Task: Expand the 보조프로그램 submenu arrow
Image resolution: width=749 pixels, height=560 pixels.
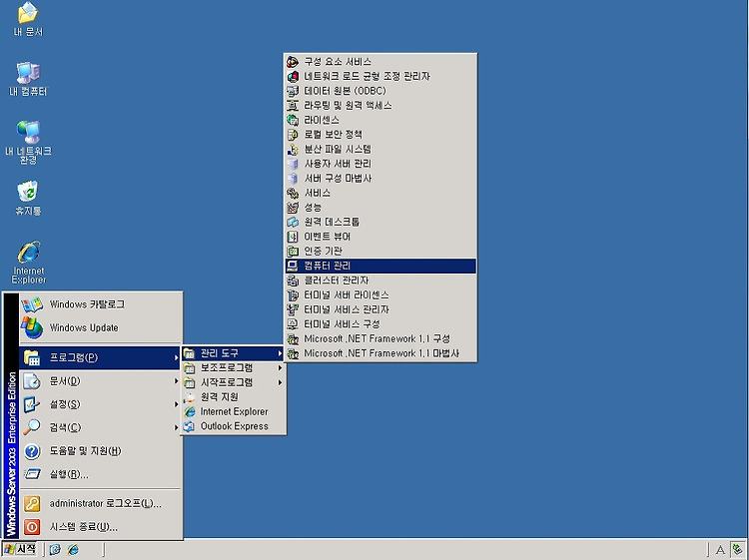Action: [x=280, y=368]
